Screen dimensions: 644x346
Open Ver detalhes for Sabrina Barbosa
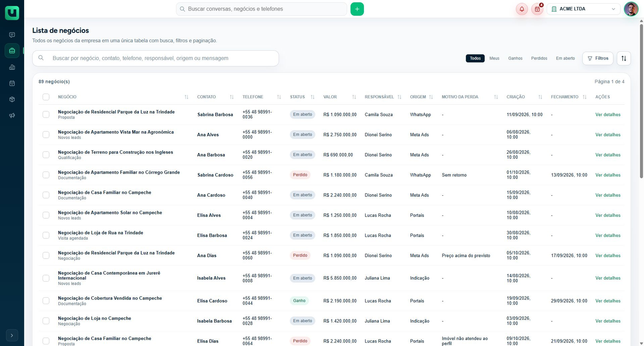click(x=608, y=115)
